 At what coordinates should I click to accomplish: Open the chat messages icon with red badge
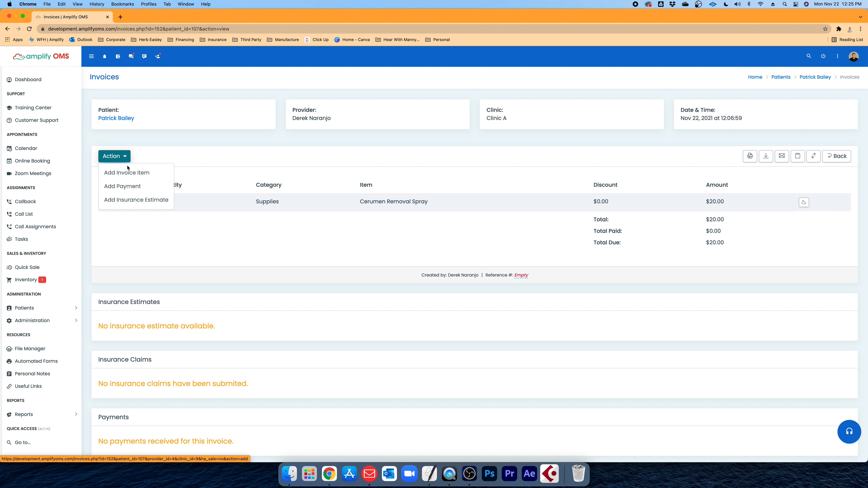131,56
